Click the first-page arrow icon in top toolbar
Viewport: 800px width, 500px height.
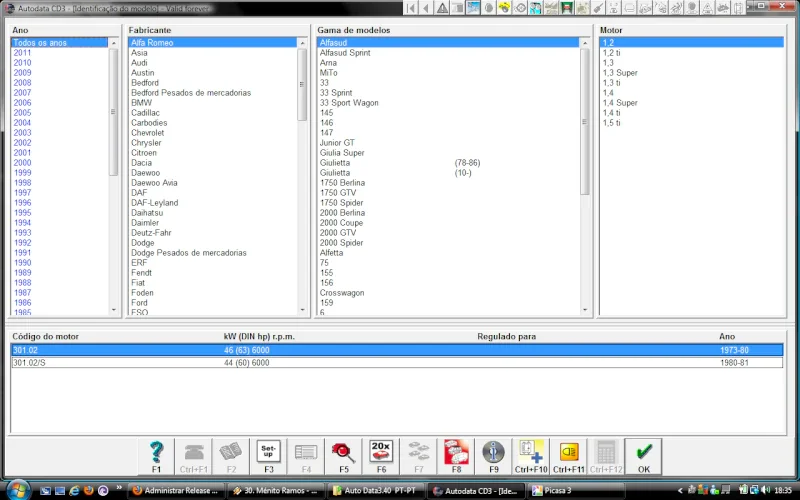(x=411, y=8)
